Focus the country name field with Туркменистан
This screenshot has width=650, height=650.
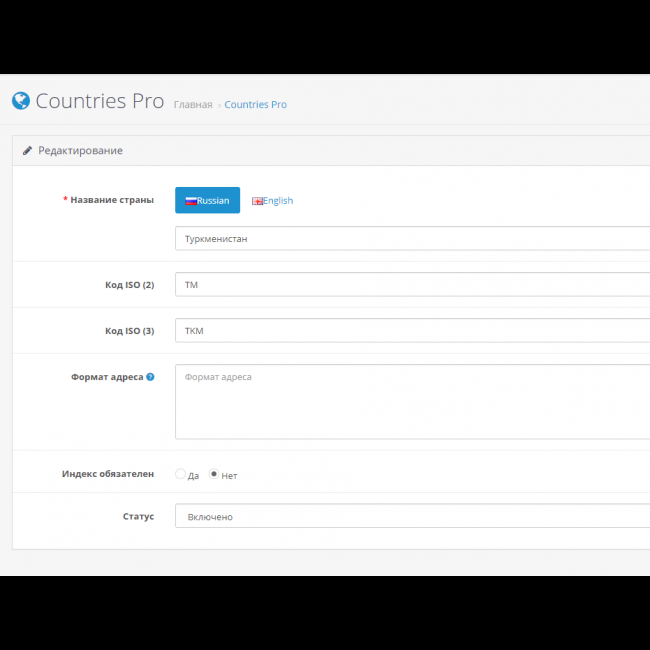(x=412, y=239)
